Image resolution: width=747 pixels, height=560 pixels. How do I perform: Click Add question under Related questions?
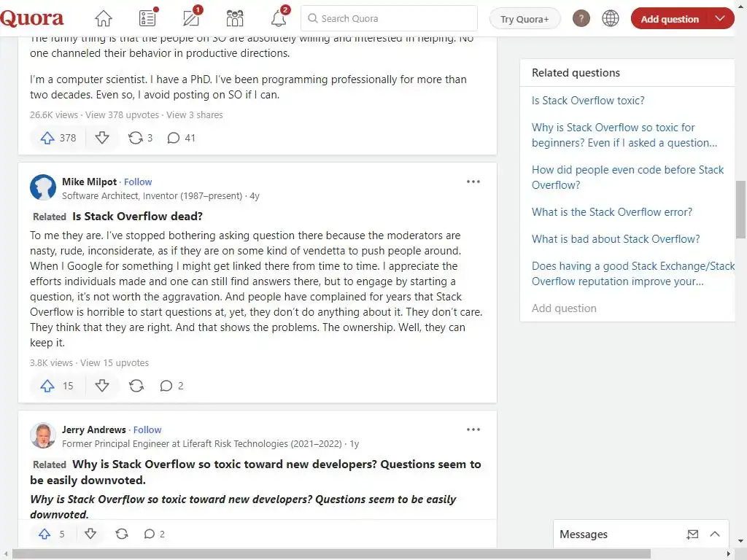[x=564, y=308]
